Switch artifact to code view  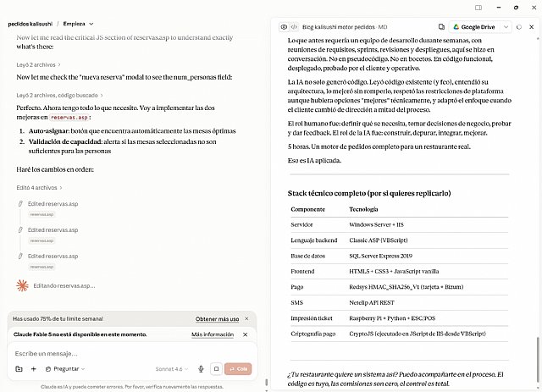pyautogui.click(x=294, y=27)
